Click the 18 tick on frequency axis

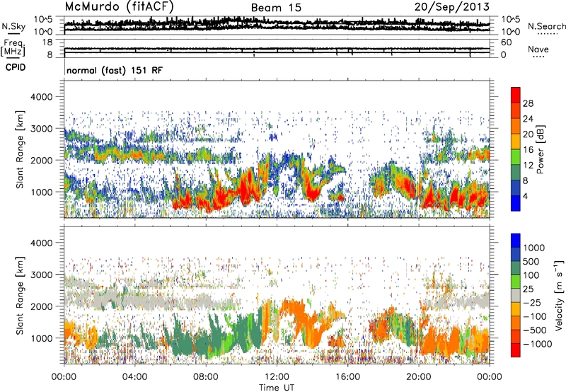pos(47,42)
